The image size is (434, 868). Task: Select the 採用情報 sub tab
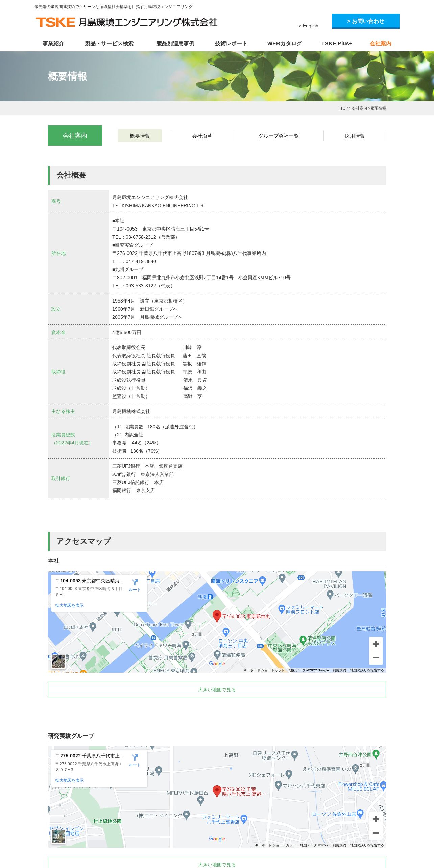(355, 136)
